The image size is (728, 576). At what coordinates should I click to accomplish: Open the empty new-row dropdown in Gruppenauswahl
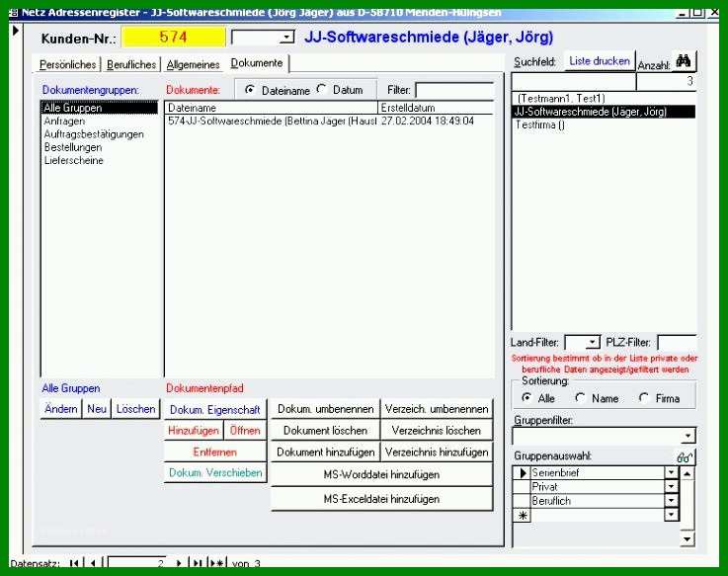tap(672, 515)
